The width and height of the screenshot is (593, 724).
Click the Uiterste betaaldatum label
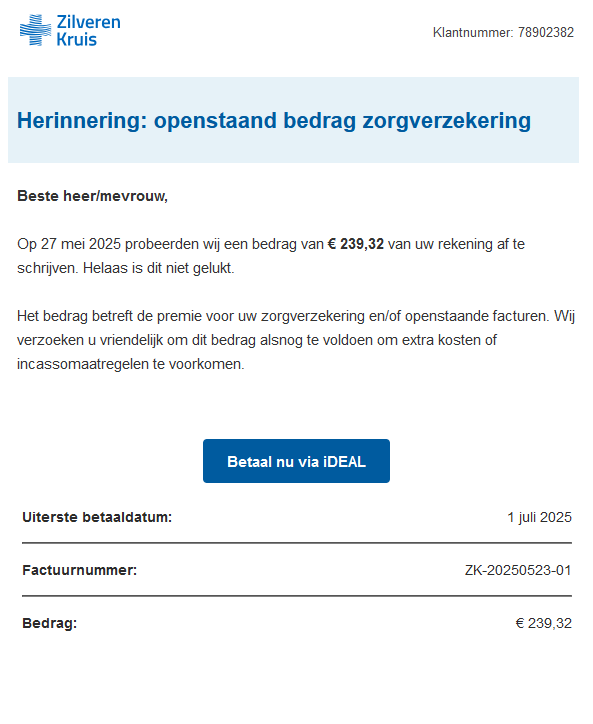[x=97, y=517]
